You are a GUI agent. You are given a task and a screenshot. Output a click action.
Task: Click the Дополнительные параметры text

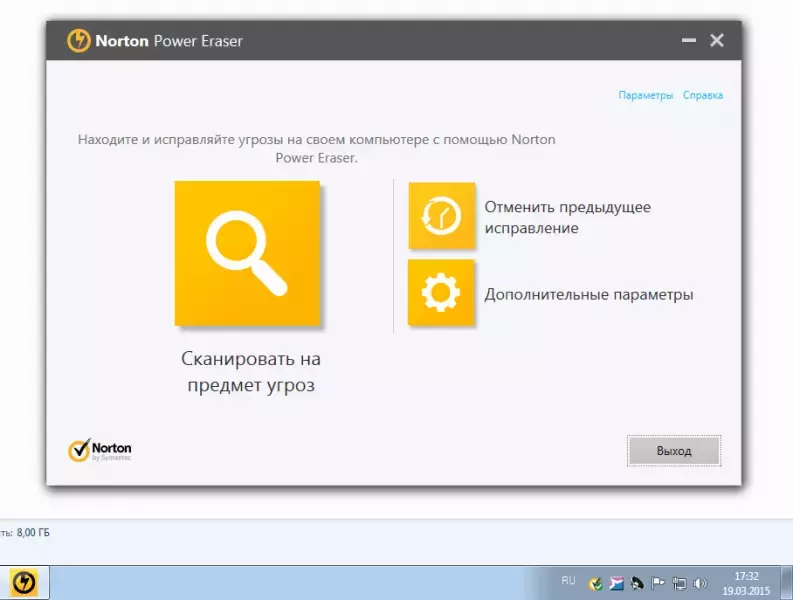pos(589,294)
